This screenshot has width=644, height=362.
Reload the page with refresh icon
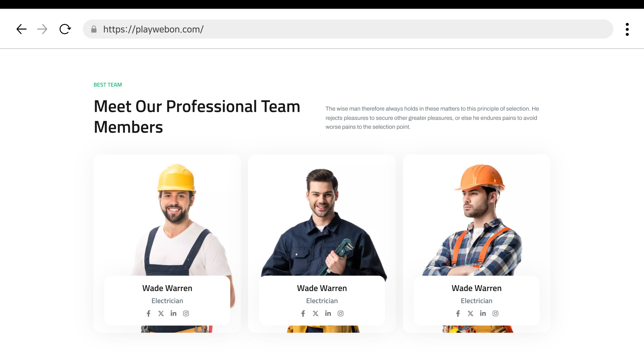pos(65,29)
